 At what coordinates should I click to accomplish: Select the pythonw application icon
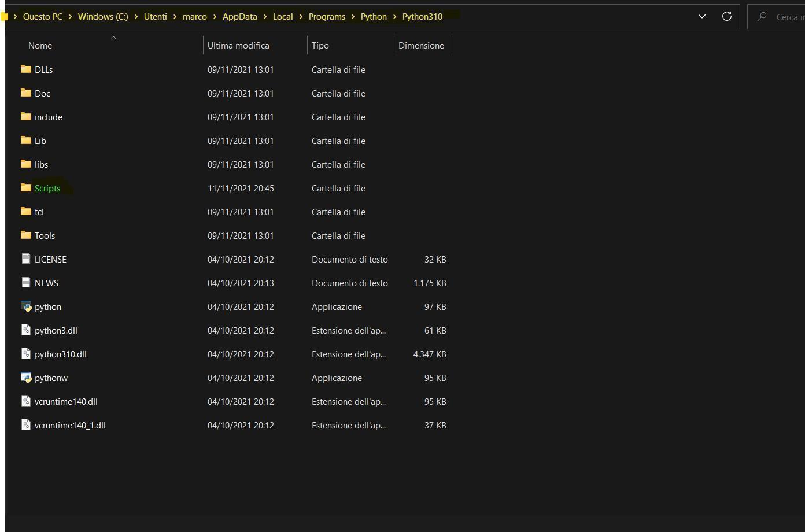[x=25, y=377]
